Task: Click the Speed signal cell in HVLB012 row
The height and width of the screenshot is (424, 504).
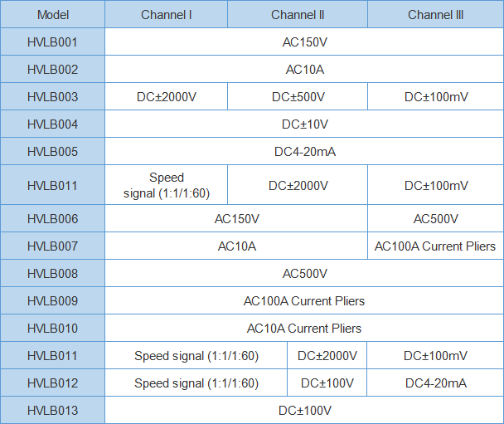Action: pos(196,383)
